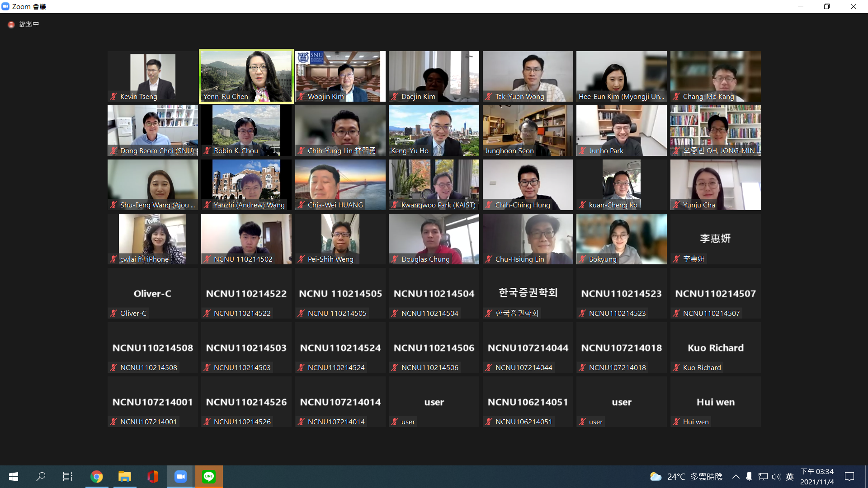Expand hidden system tray icons chevron
This screenshot has height=488, width=868.
(736, 477)
